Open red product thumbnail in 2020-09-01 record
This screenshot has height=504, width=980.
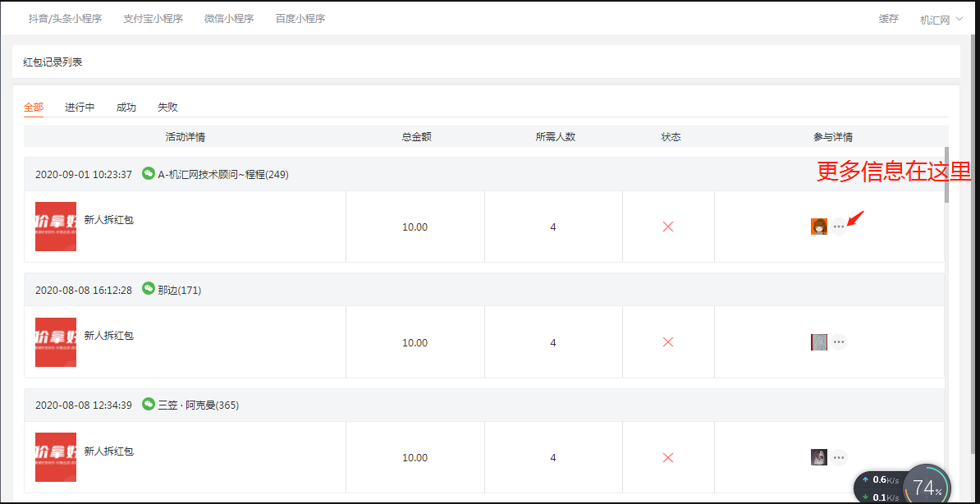56,227
